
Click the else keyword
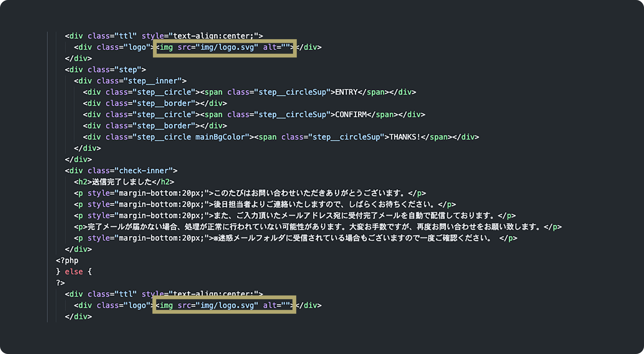(74, 271)
